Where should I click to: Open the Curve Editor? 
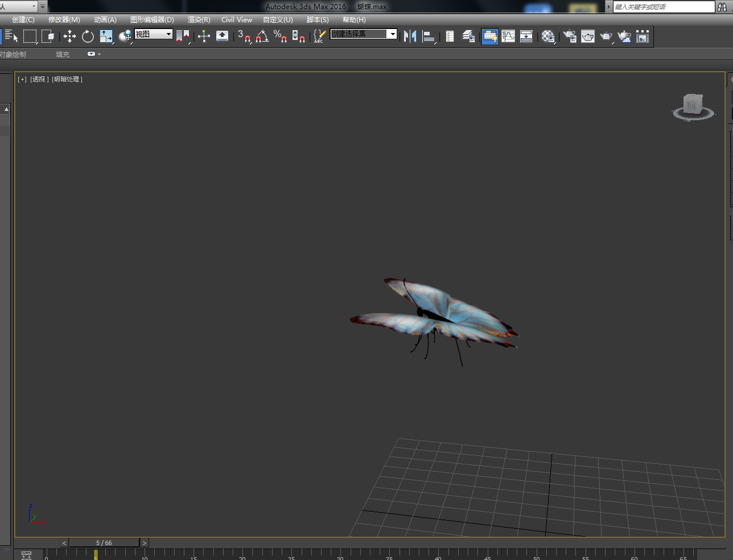click(508, 36)
